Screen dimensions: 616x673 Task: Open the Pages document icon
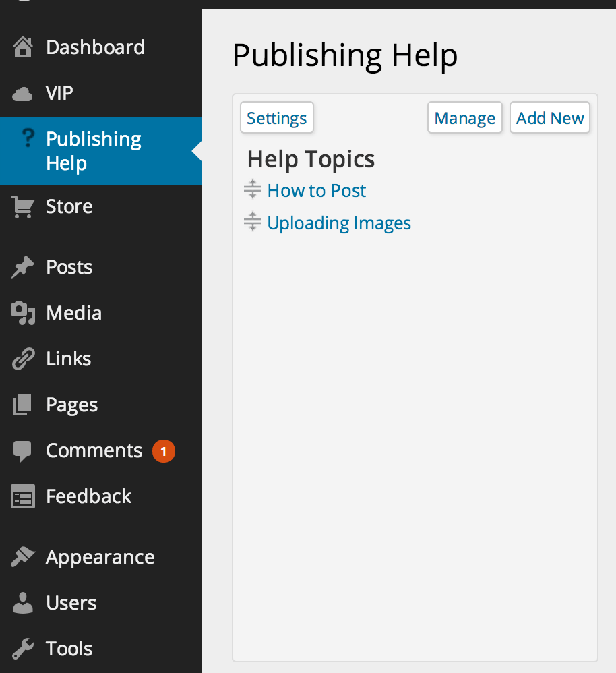pos(22,404)
